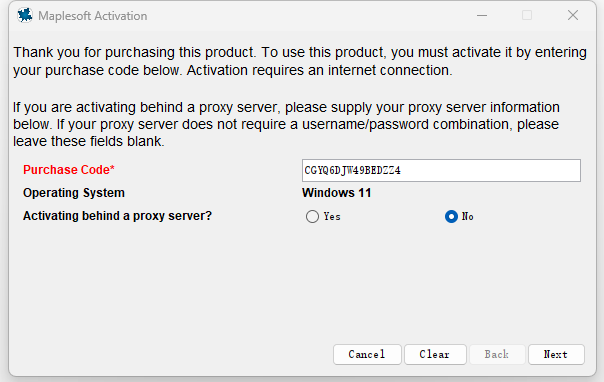Click the red Purchase Code* label
This screenshot has height=382, width=604.
(x=69, y=170)
